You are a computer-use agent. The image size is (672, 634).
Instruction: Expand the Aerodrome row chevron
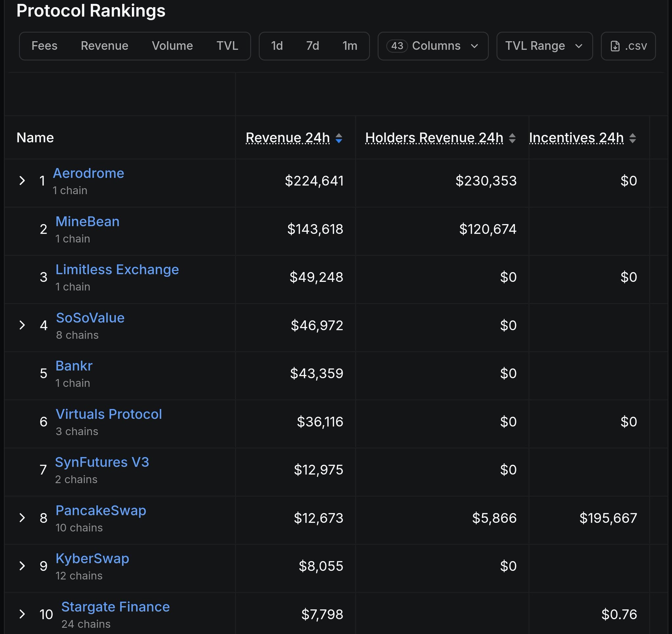[x=22, y=180]
